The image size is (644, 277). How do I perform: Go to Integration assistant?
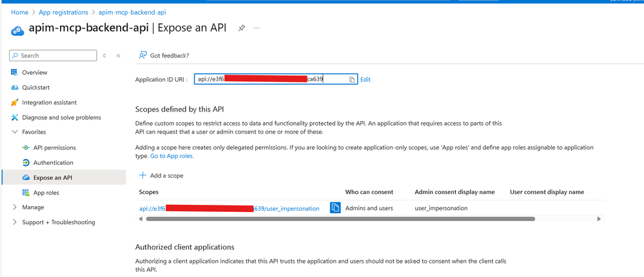click(x=49, y=102)
